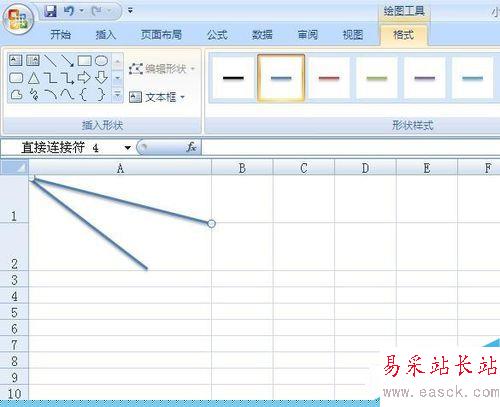The width and height of the screenshot is (500, 407).
Task: Apply the light blue line style
Action: [x=472, y=78]
